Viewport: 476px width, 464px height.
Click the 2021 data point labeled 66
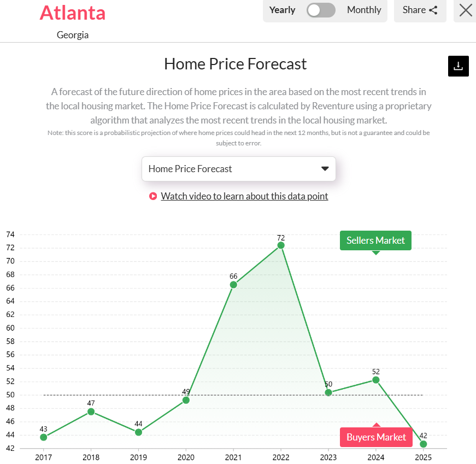coord(233,284)
